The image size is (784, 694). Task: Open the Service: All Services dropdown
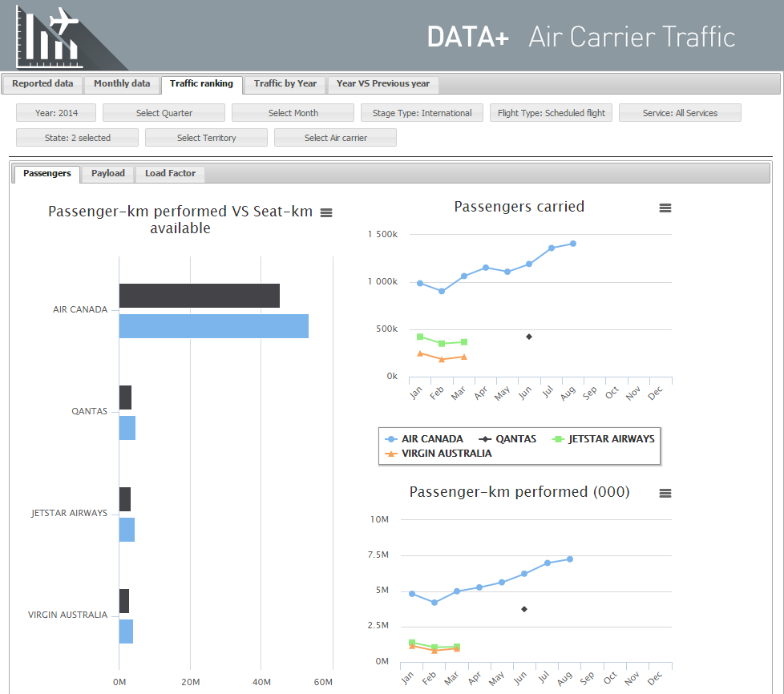(x=680, y=113)
